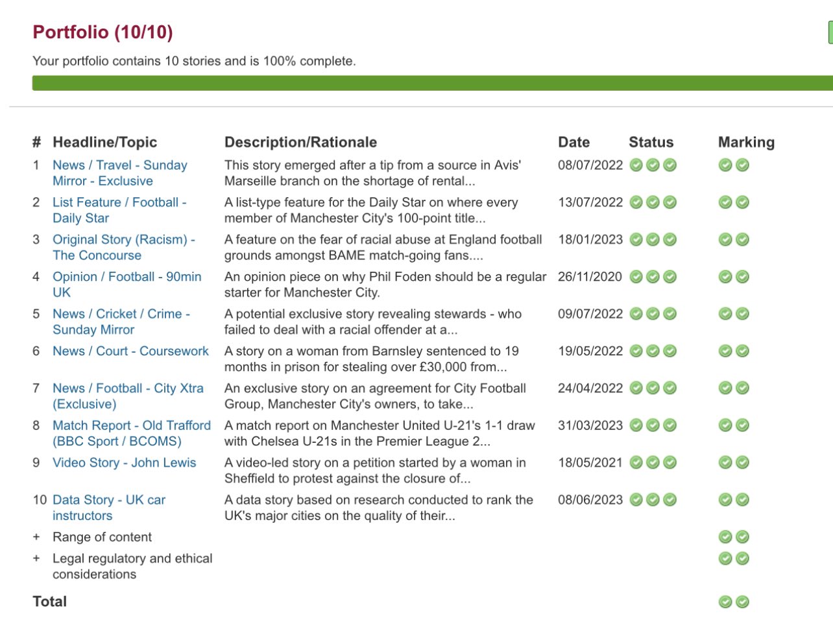The width and height of the screenshot is (833, 644).
Task: Open the News / Travel - Sunday Mirror story
Action: (x=119, y=165)
